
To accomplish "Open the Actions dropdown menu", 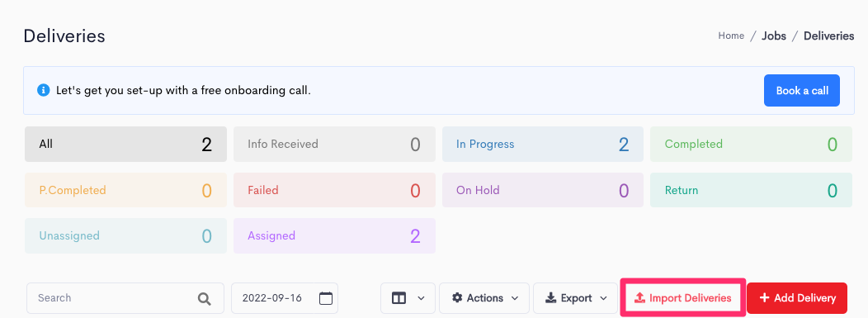I will (x=484, y=298).
